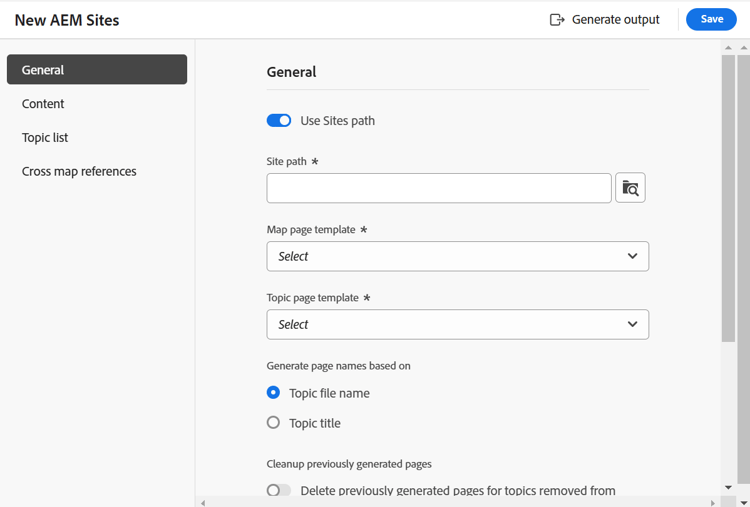The image size is (750, 507).
Task: Switch to the Content tab
Action: tap(43, 104)
